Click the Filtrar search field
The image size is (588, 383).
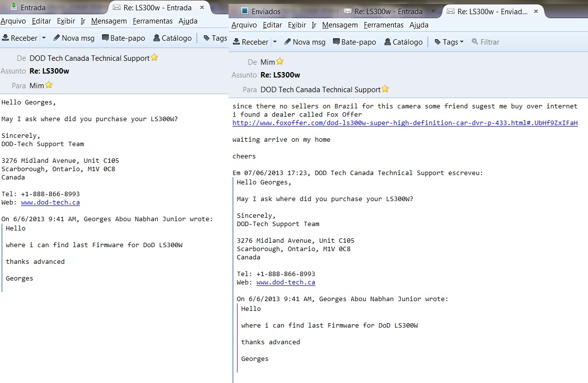click(486, 42)
